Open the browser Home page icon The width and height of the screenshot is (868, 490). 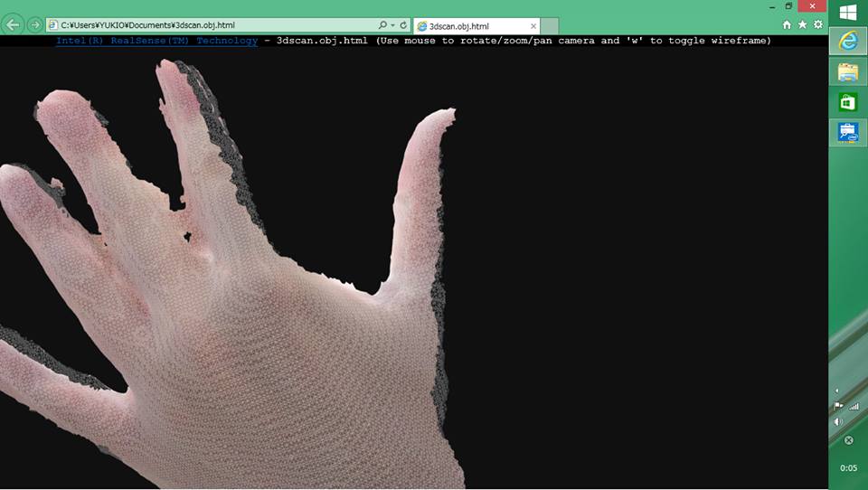[x=787, y=25]
